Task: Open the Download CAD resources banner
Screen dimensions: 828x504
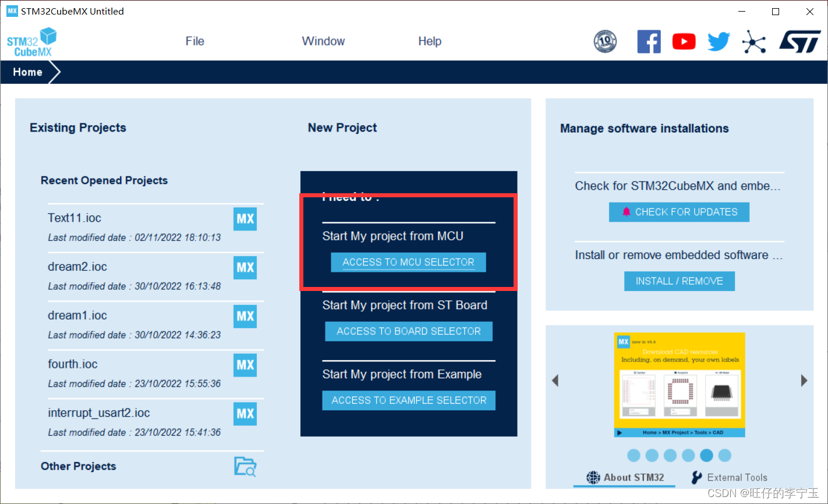Action: tap(680, 385)
